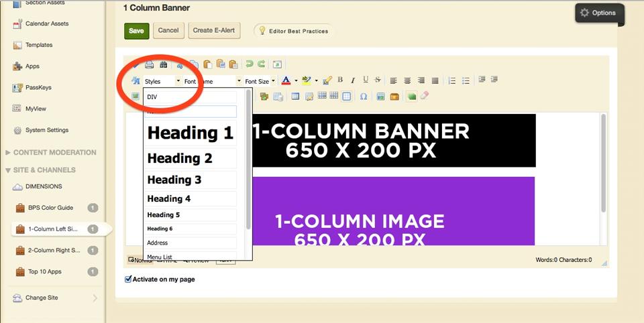644x323 pixels.
Task: Justify the text
Action: point(435,81)
